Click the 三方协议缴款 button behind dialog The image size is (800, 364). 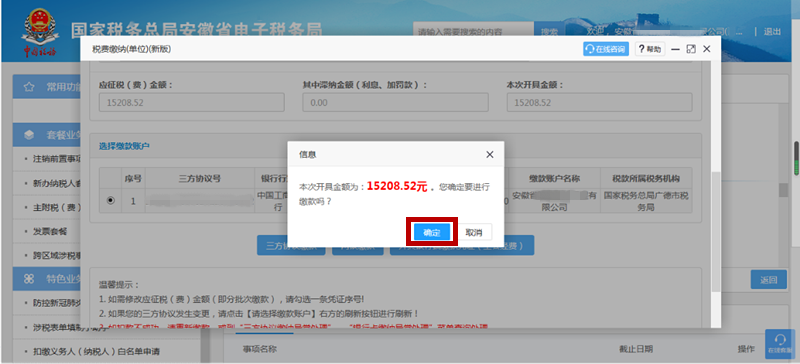291,245
